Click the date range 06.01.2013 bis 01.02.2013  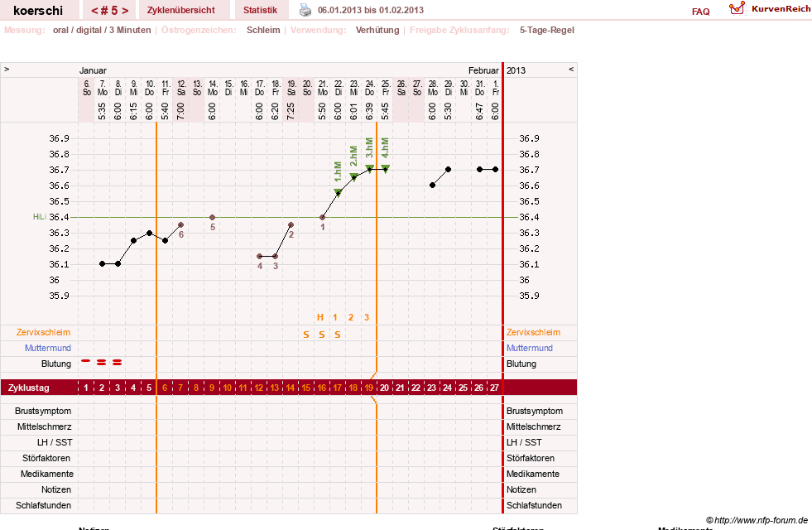click(370, 10)
